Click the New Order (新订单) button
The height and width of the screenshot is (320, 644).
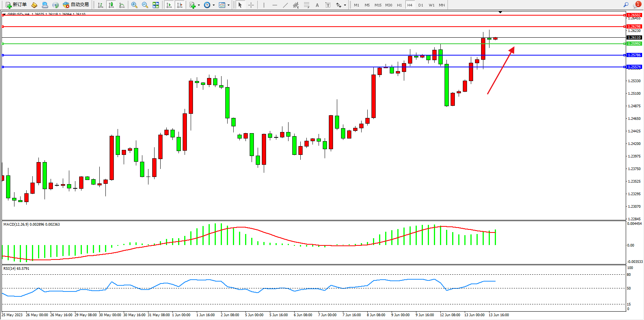coord(16,5)
